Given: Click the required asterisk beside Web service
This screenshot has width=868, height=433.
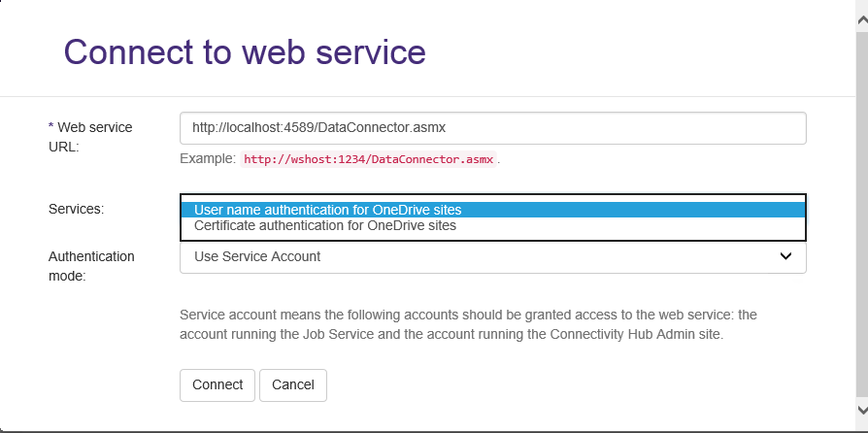Looking at the screenshot, I should [50, 128].
